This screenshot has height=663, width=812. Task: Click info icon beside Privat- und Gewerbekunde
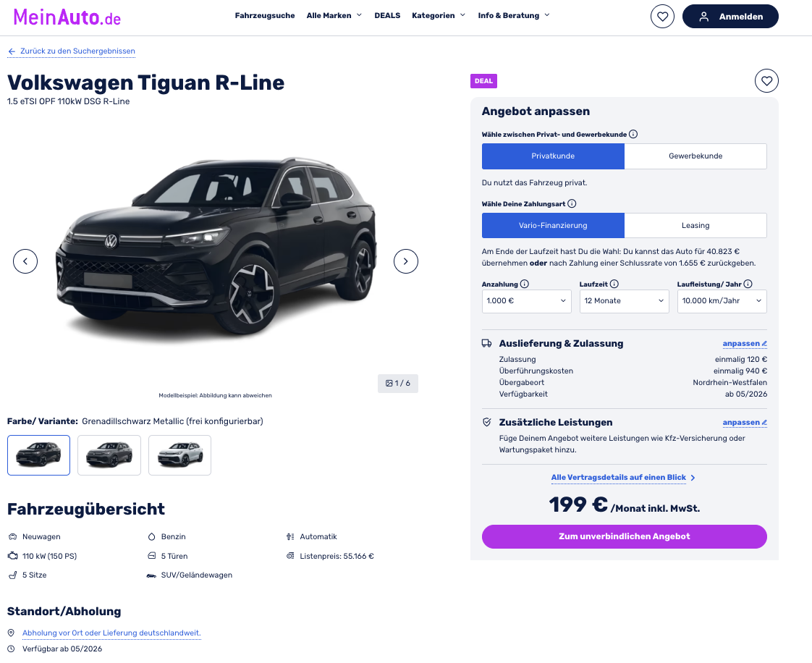(633, 134)
